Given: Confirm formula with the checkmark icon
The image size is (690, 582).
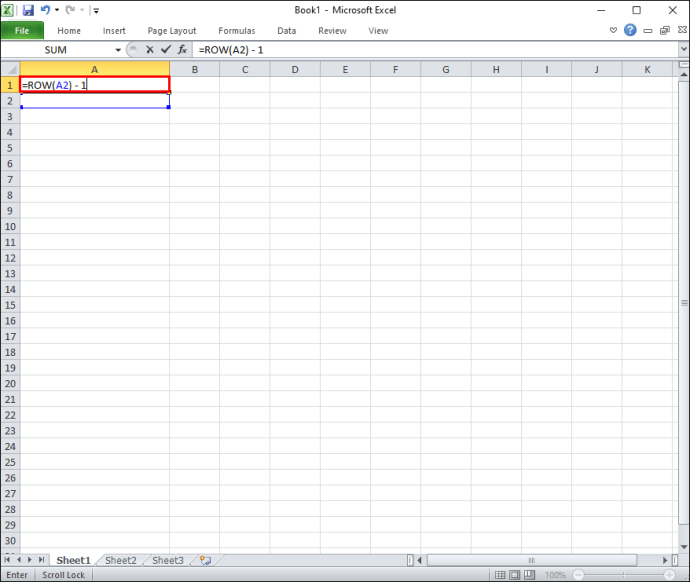Looking at the screenshot, I should (x=166, y=50).
